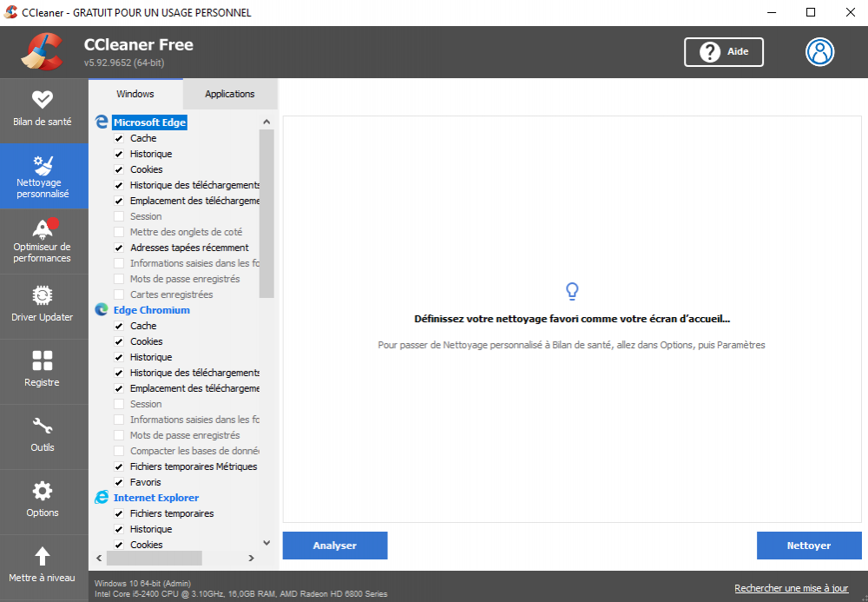Screen dimensions: 868x602
Task: Click the Analyser button
Action: [x=335, y=546]
